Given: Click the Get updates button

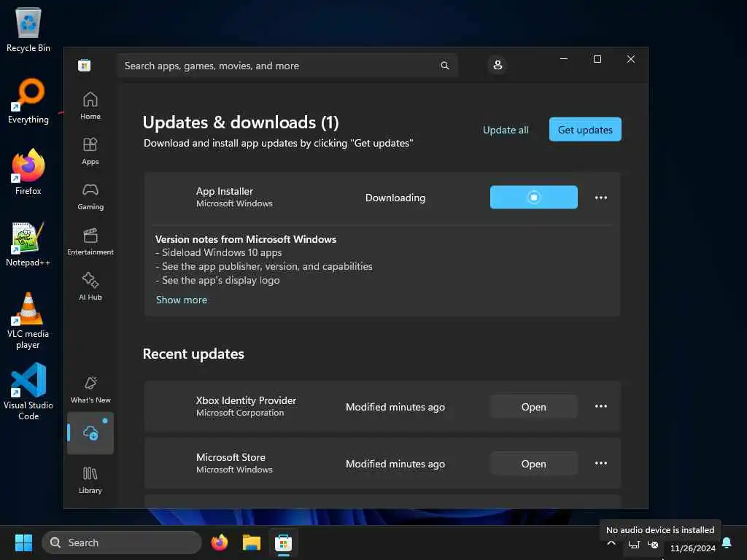Looking at the screenshot, I should pos(585,130).
